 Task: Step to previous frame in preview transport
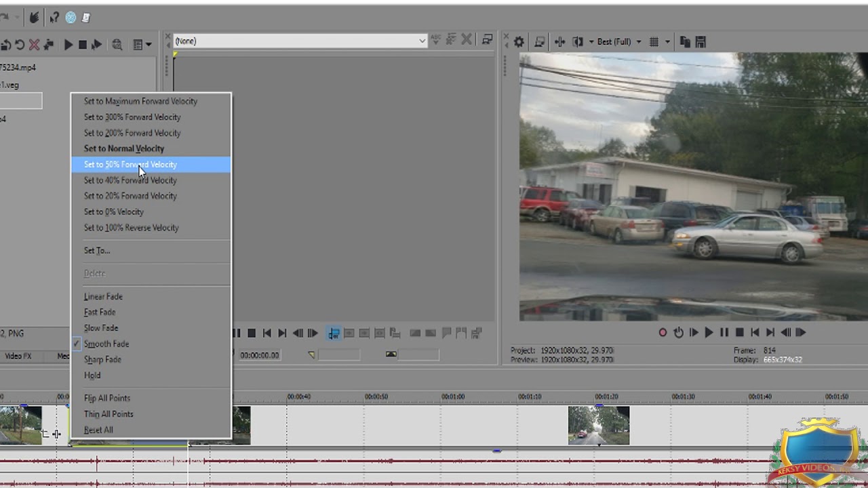point(786,332)
